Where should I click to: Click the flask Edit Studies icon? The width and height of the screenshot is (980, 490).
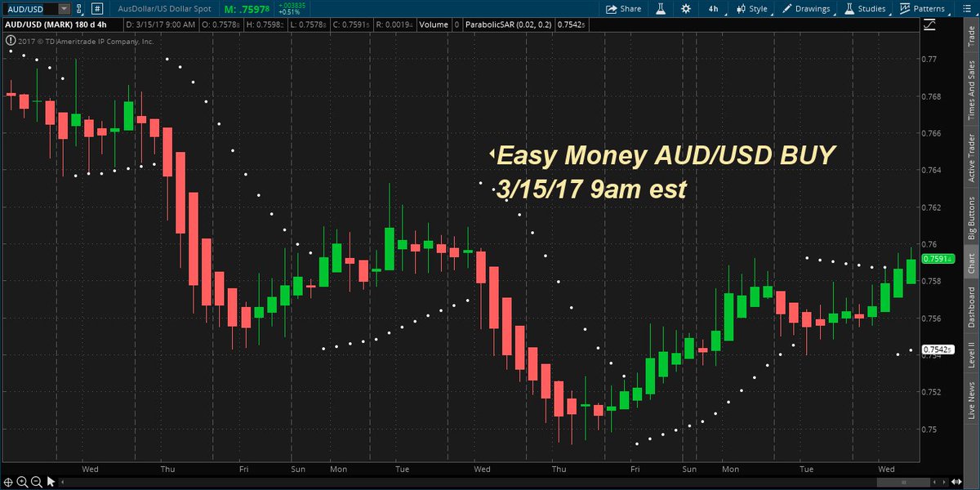click(x=661, y=9)
